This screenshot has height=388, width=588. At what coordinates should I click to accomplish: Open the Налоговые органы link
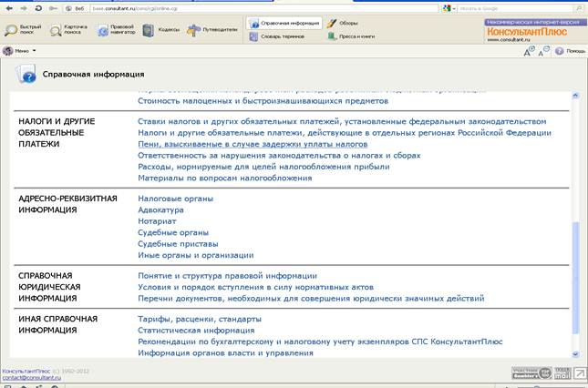coord(176,199)
